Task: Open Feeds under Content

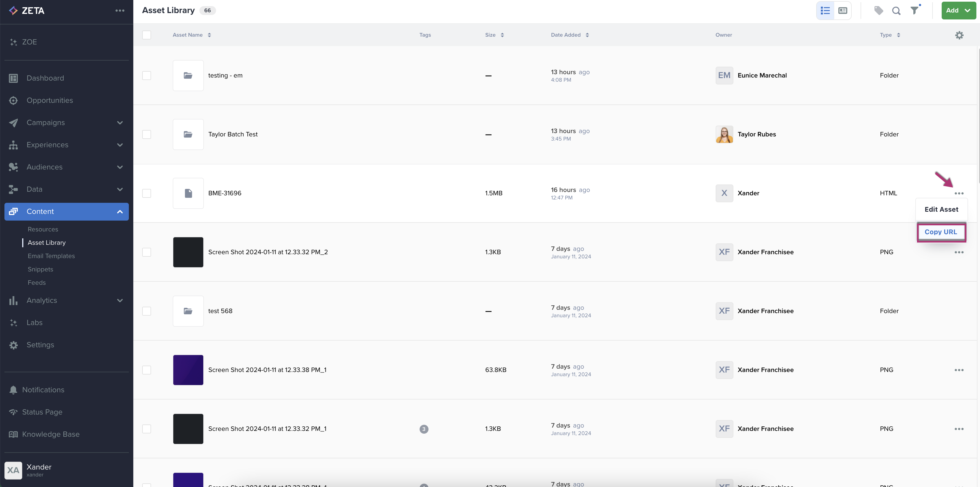Action: pyautogui.click(x=37, y=283)
